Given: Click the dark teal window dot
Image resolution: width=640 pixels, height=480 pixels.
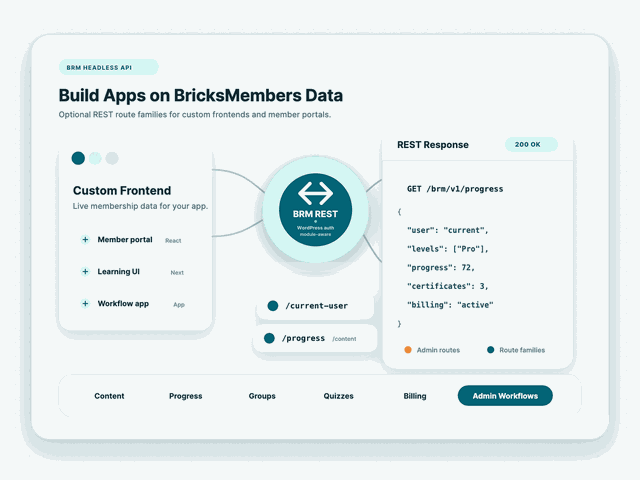Looking at the screenshot, I should (78, 158).
